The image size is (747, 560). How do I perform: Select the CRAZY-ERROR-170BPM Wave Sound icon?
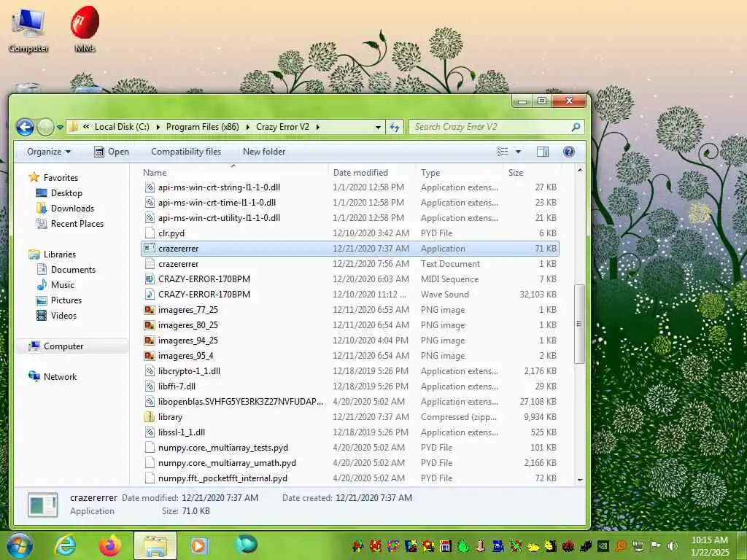click(x=150, y=294)
